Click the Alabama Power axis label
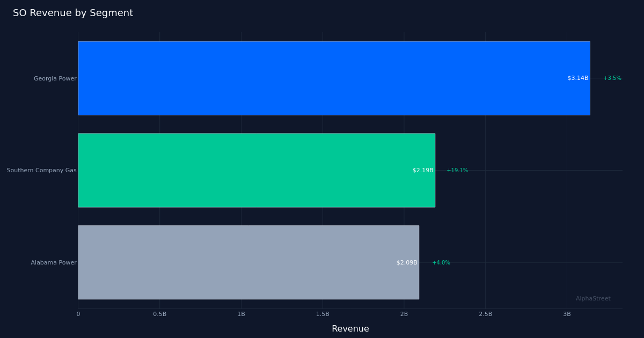Viewport: 644px width, 338px height. point(53,262)
